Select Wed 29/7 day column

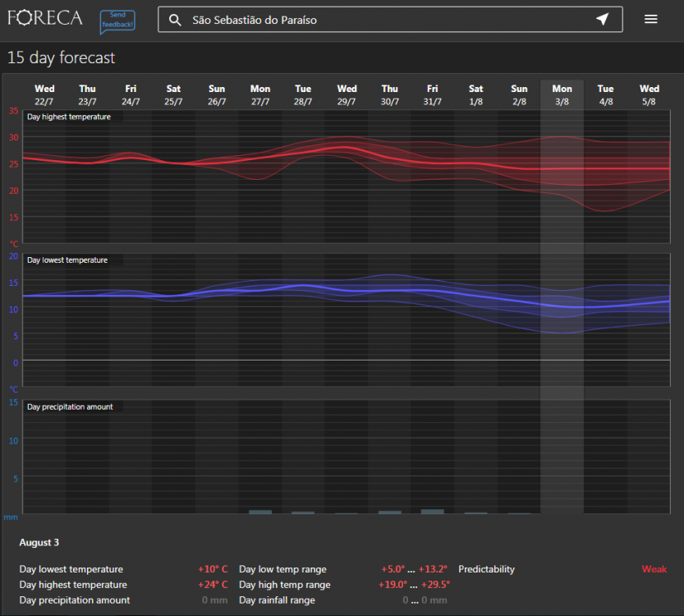pyautogui.click(x=347, y=94)
